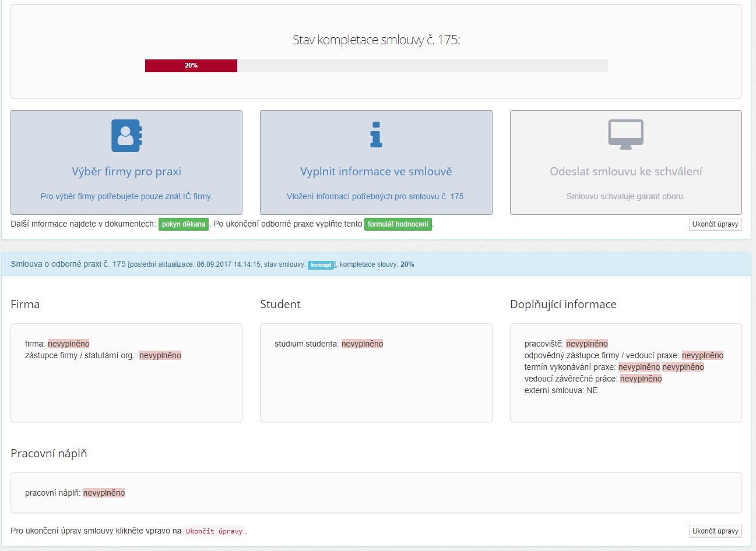Viewport: 756px width, 551px height.
Task: Click the gray monitor icon
Action: coord(625,135)
